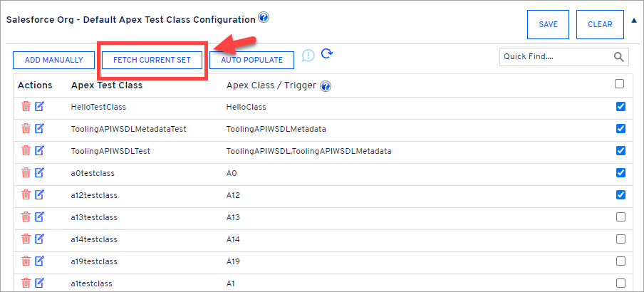Toggle the select-all header checkbox
This screenshot has height=292, width=644.
point(619,84)
